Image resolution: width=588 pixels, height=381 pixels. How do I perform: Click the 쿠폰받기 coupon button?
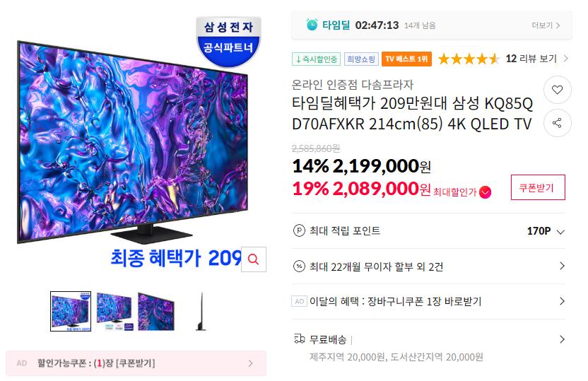(538, 187)
